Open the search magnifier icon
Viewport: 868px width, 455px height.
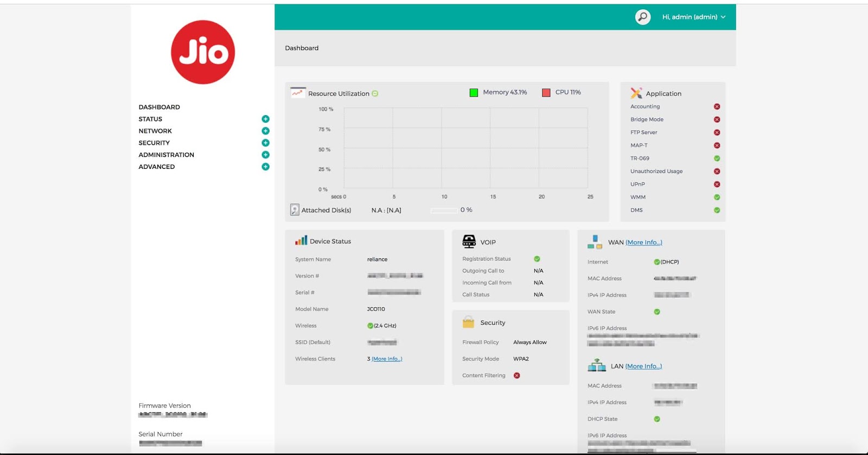[x=643, y=17]
